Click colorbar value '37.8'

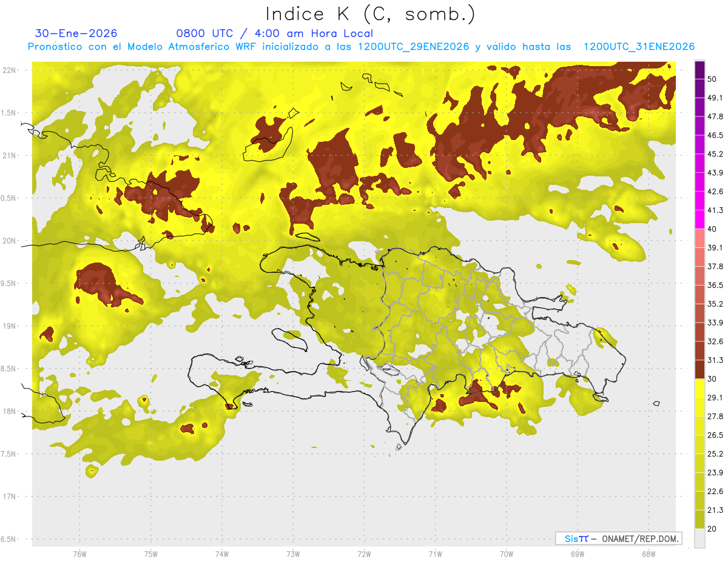[x=715, y=266]
